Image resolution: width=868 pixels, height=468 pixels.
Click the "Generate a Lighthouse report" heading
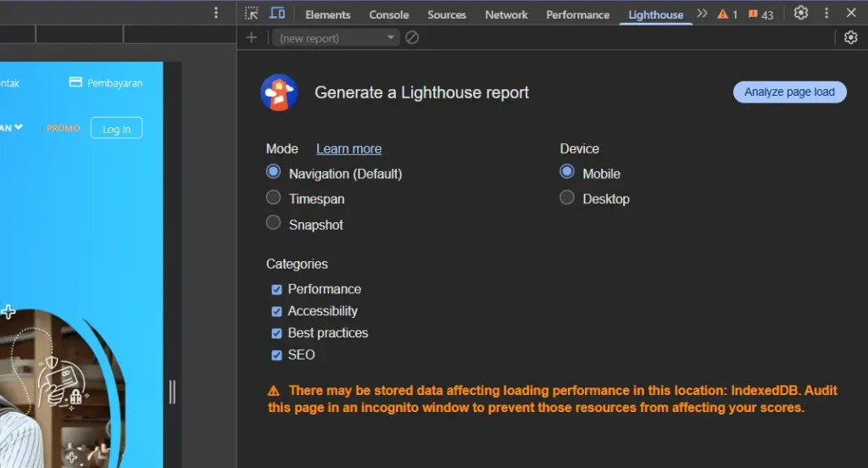point(422,92)
